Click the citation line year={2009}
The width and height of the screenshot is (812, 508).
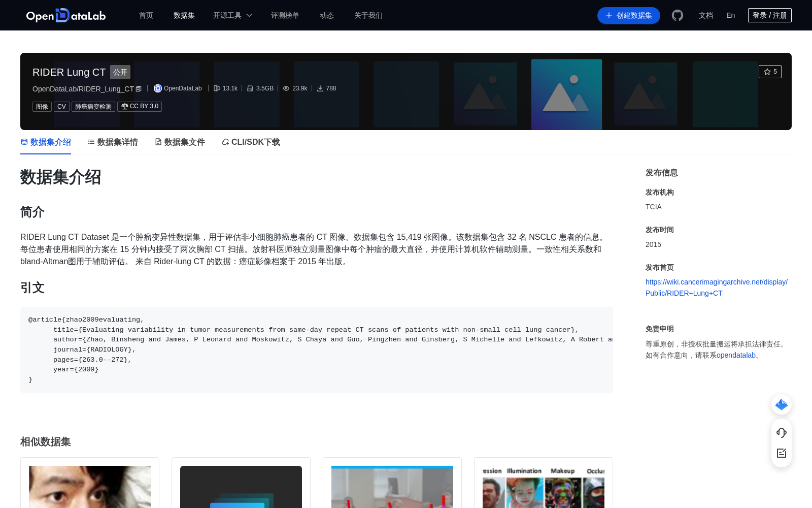click(76, 369)
